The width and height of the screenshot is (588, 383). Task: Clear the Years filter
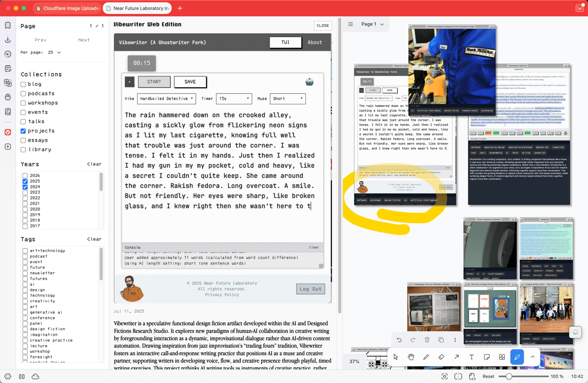click(x=94, y=164)
